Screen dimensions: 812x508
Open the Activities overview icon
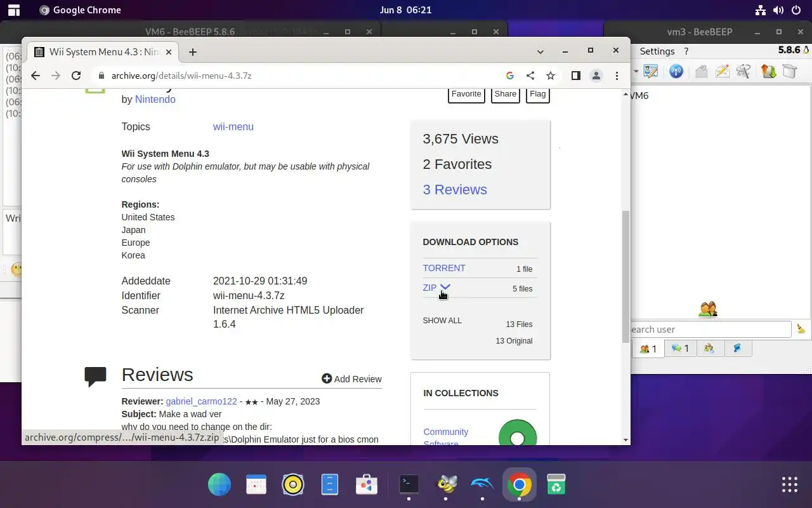[x=14, y=10]
